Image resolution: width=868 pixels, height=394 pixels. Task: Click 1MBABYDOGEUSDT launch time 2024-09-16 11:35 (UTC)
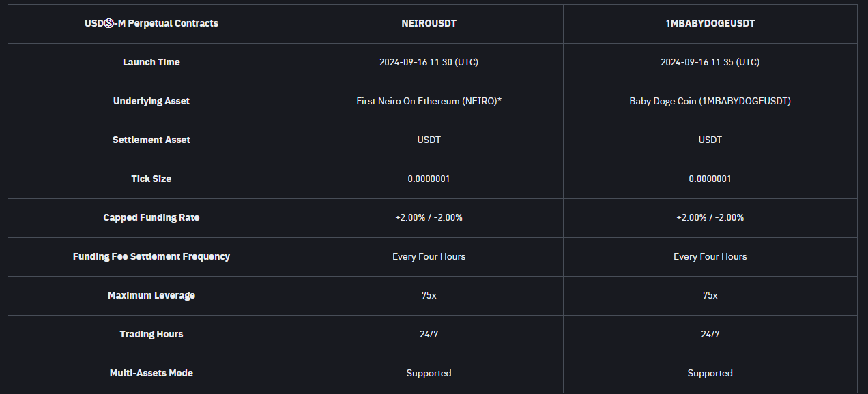(710, 62)
